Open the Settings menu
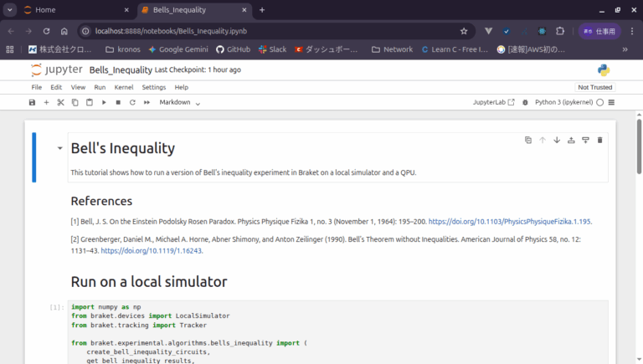Viewport: 643px width, 364px height. 154,87
